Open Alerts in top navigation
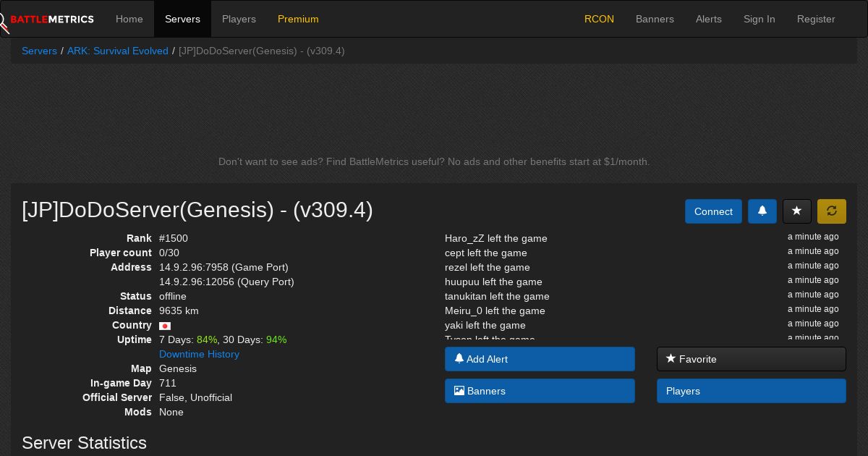Image resolution: width=868 pixels, height=456 pixels. coord(709,19)
